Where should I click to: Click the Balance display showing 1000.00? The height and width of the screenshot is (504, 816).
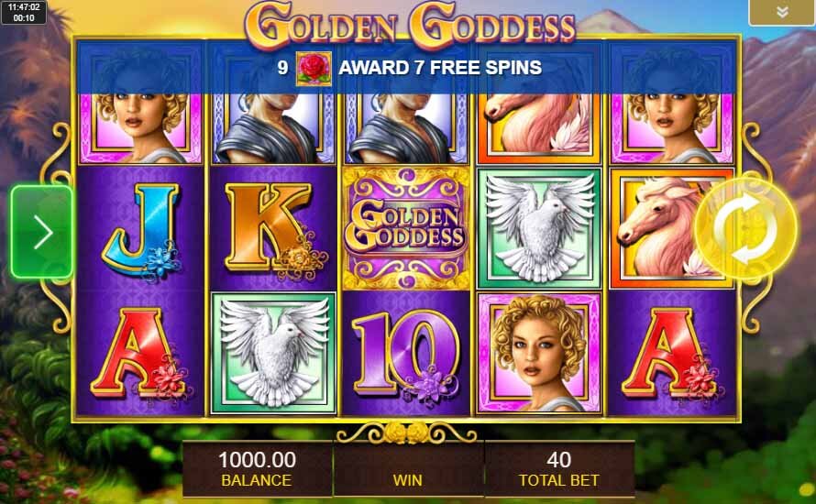pyautogui.click(x=257, y=469)
